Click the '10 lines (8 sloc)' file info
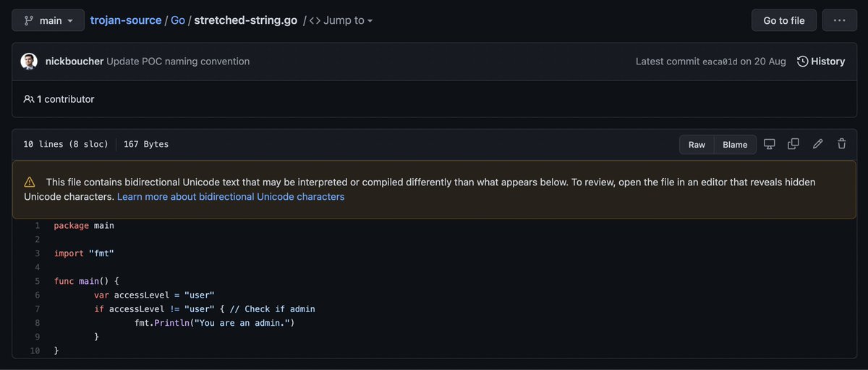 [66, 144]
